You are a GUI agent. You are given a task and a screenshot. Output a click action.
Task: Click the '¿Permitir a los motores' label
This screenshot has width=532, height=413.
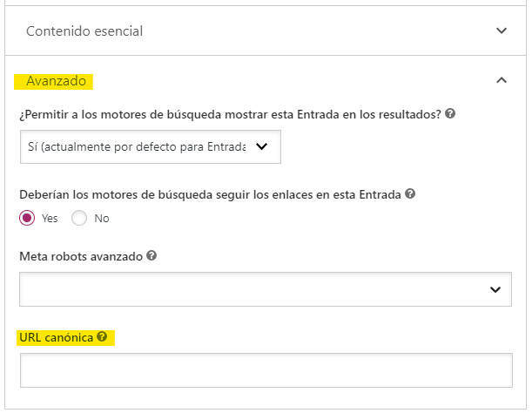click(230, 114)
